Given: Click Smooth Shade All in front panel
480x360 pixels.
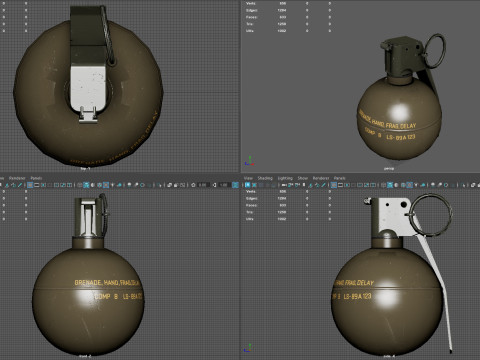Looking at the screenshot, I should coord(86,185).
